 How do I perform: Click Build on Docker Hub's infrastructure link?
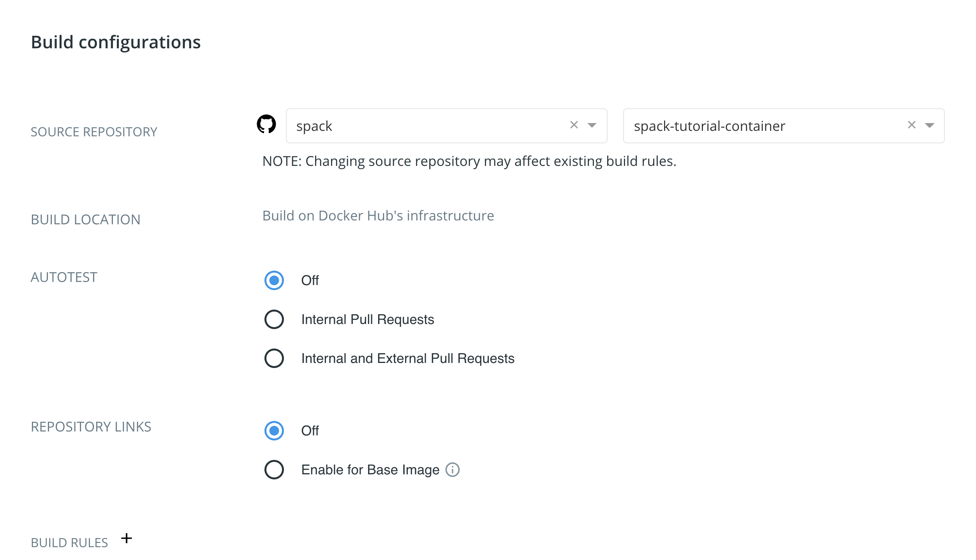(x=378, y=215)
